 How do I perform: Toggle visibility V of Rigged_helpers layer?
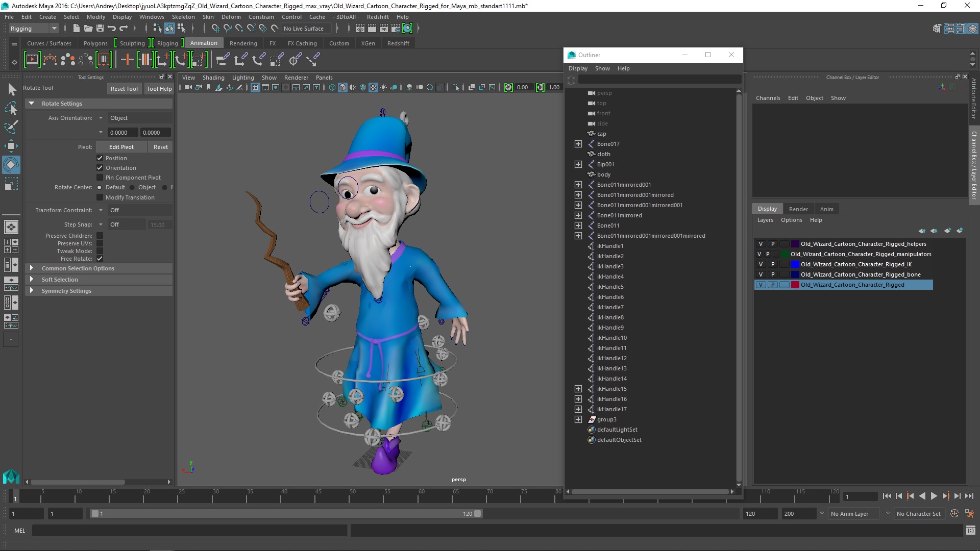pyautogui.click(x=761, y=244)
